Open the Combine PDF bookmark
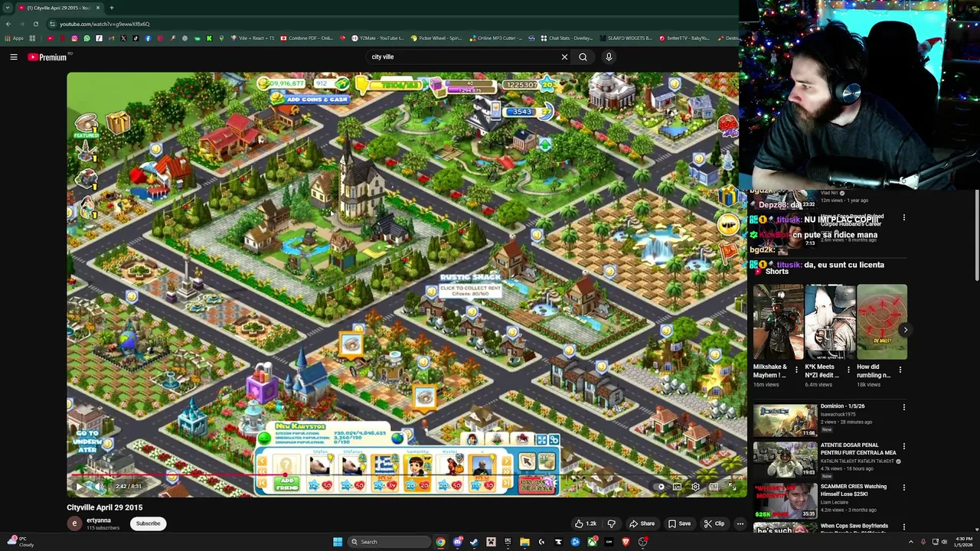Screen dimensions: 980x551 click(x=306, y=38)
